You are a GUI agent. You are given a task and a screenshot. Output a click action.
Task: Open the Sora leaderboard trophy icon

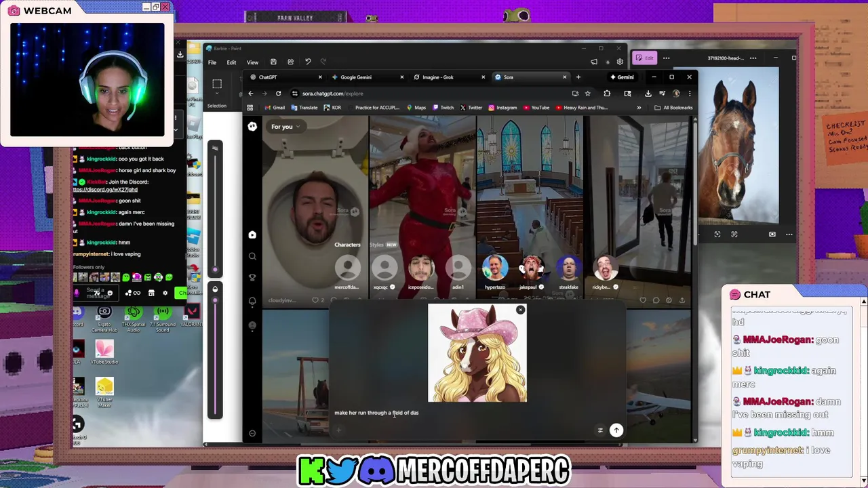(252, 277)
